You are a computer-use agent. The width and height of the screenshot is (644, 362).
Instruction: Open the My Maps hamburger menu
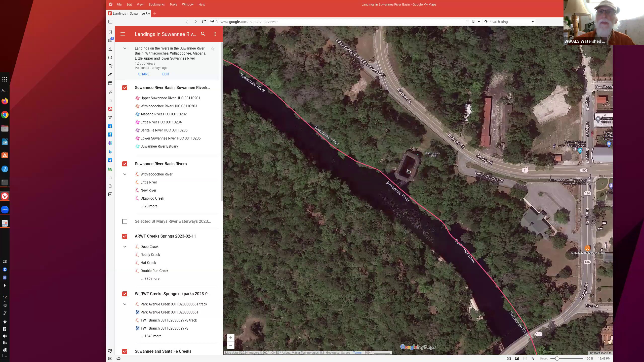(123, 34)
